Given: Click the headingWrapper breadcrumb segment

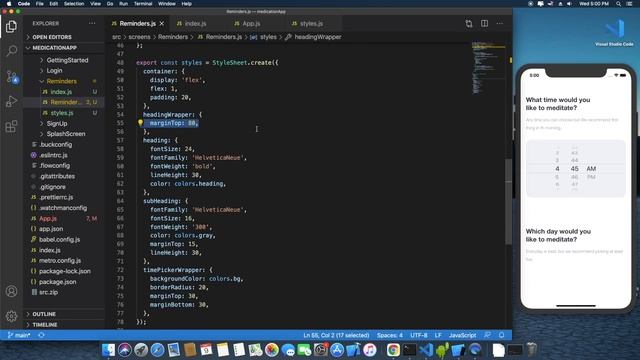Looking at the screenshot, I should pyautogui.click(x=318, y=37).
